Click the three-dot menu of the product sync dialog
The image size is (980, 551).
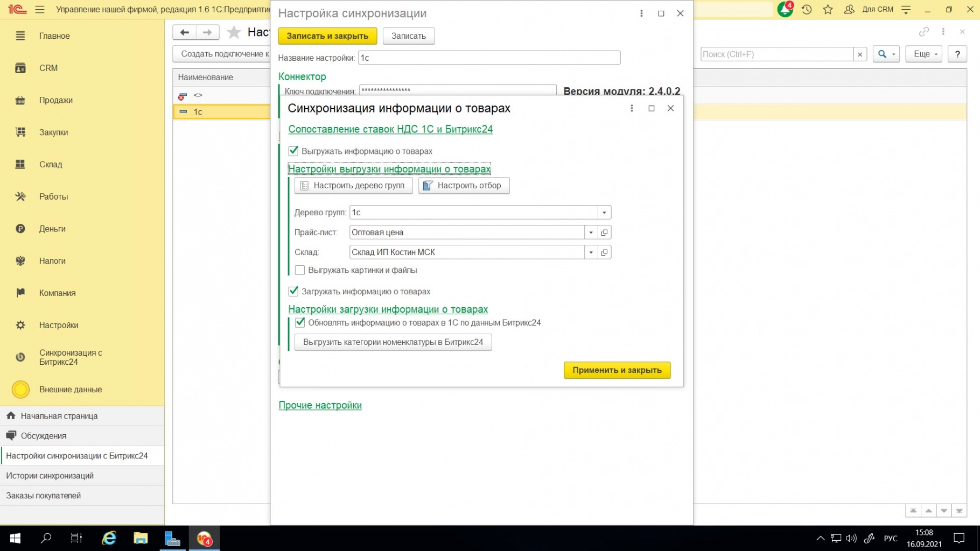(632, 108)
